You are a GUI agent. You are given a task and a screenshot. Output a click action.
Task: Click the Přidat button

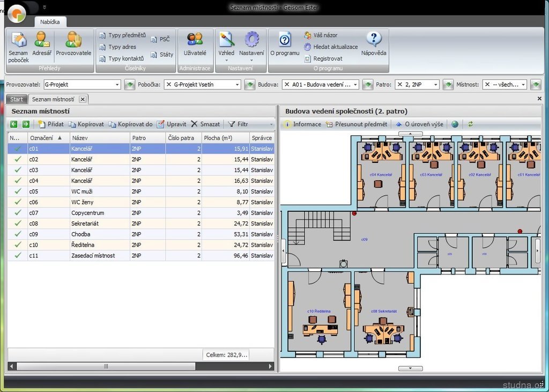[x=51, y=124]
